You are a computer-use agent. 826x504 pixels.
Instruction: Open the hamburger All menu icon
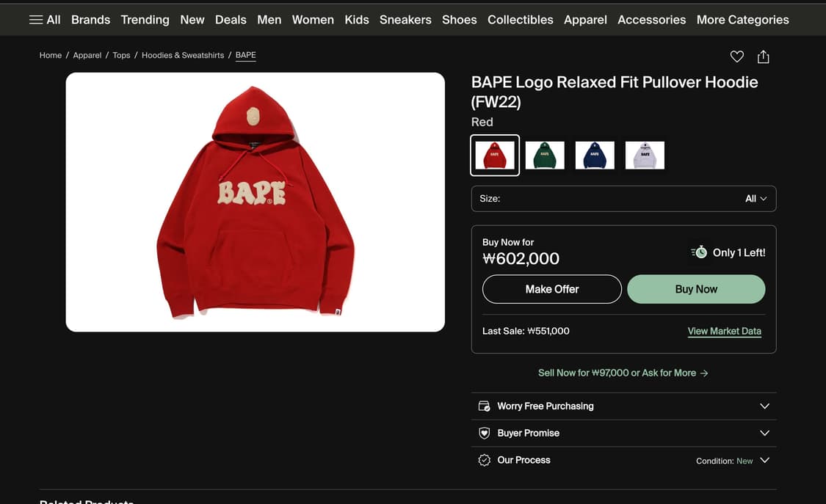click(36, 20)
